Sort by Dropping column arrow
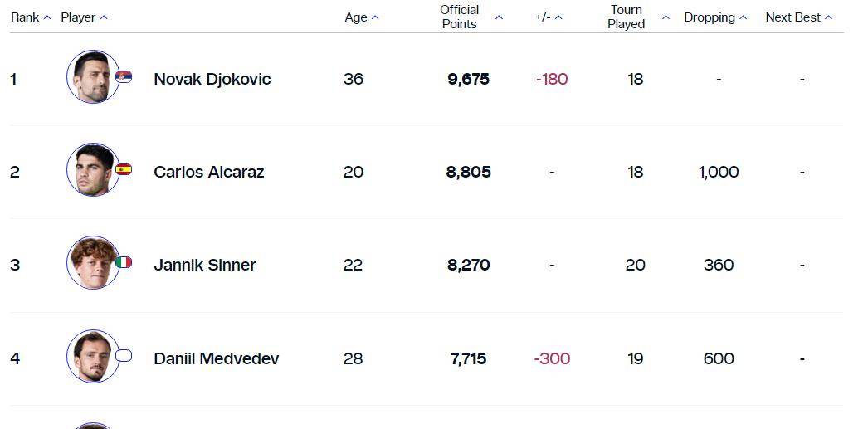Viewport: 868px width, 429px height. (744, 17)
